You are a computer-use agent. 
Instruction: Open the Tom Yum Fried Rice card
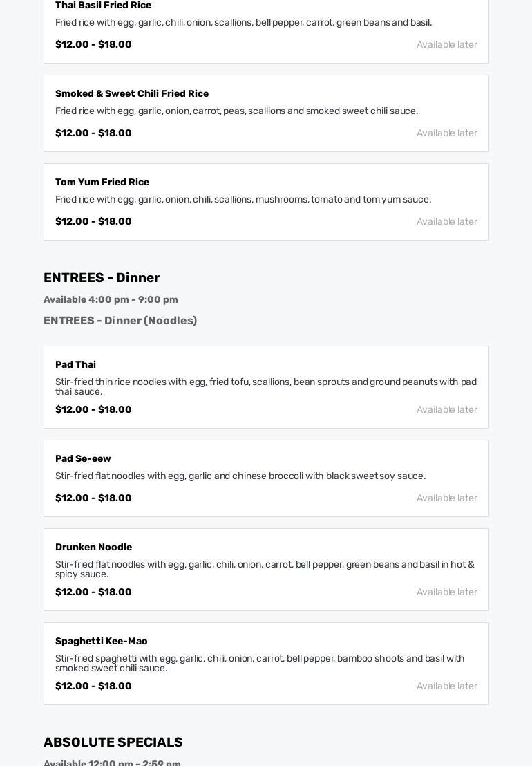(266, 202)
